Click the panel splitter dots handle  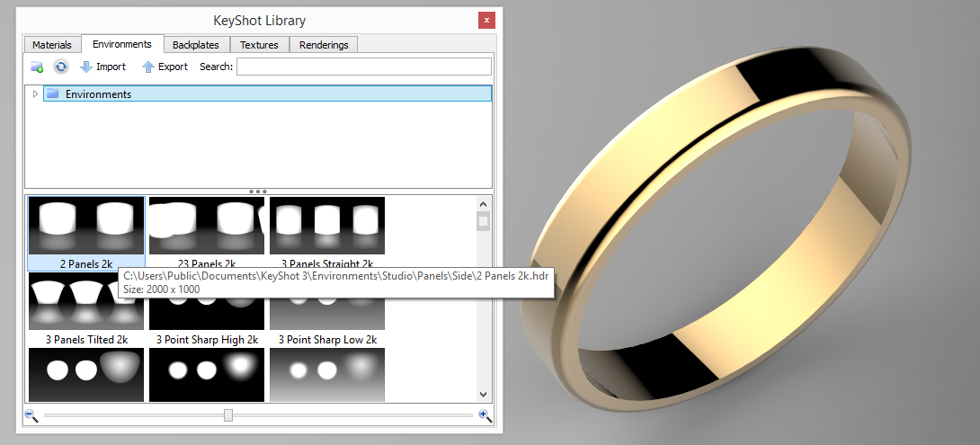[x=257, y=191]
